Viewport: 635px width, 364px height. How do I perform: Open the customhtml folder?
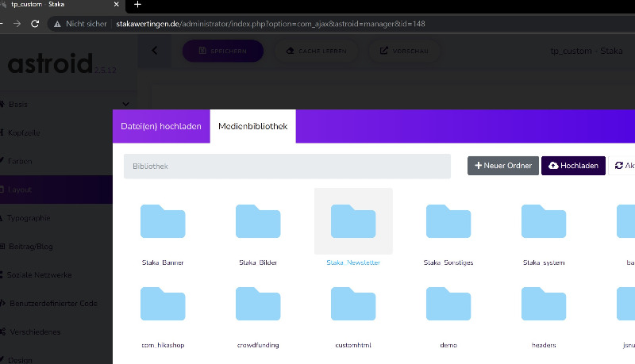[353, 304]
